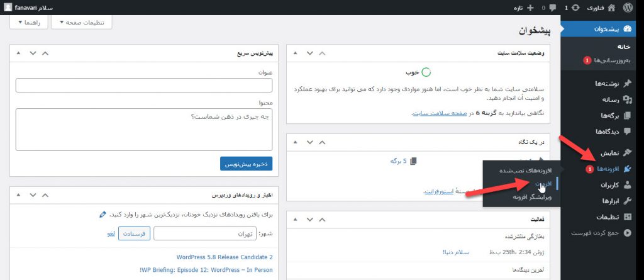Open user avatar سلام fanavari
Image resolution: width=644 pixels, height=280 pixels.
pos(28,8)
